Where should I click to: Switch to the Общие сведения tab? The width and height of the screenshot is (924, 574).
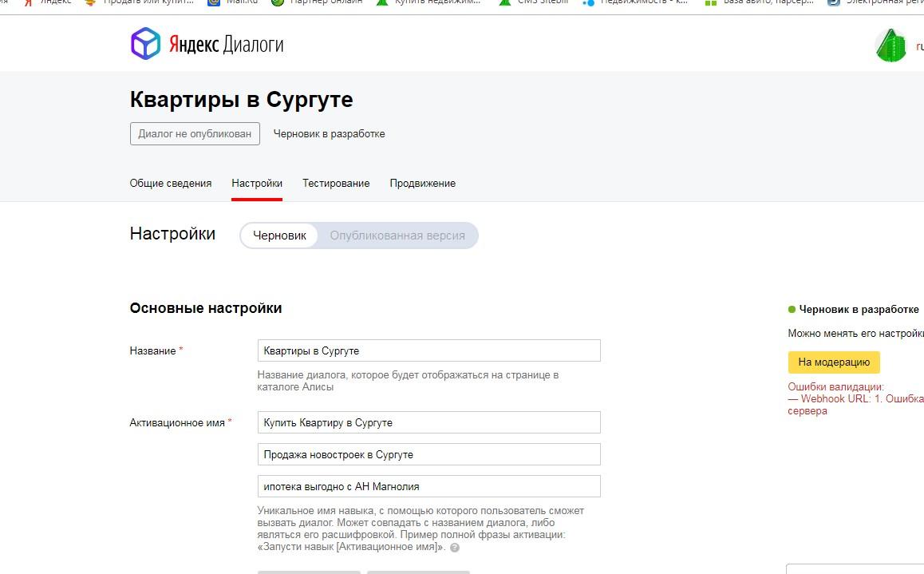[170, 184]
